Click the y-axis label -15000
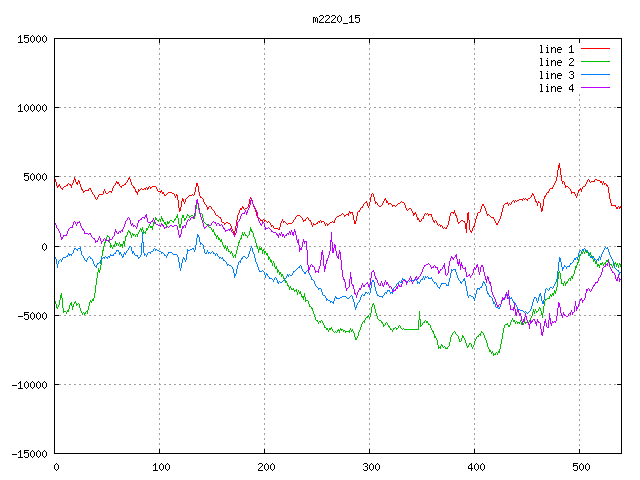 click(29, 454)
